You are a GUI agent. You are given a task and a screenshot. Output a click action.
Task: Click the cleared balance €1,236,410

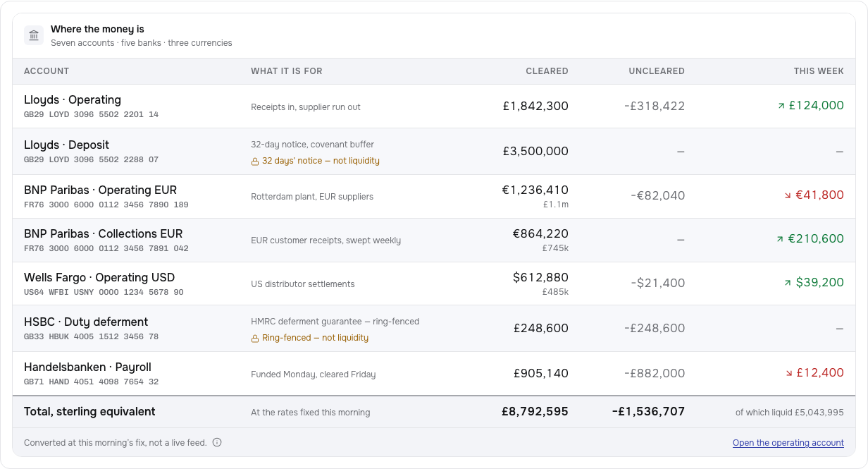point(535,190)
